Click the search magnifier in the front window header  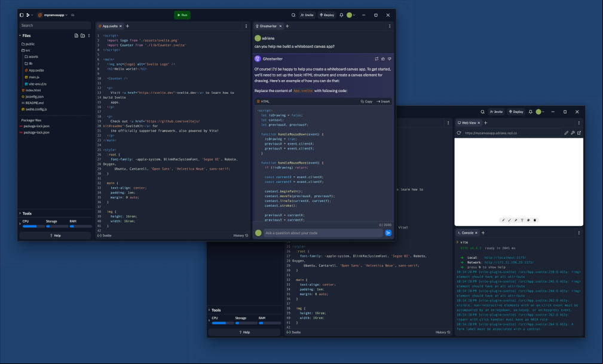[x=293, y=15]
